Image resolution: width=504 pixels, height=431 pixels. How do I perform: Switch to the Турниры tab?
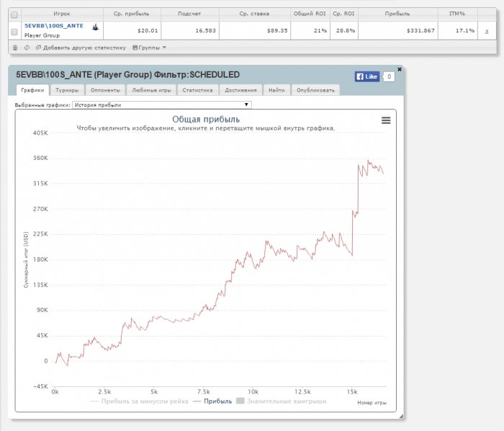pyautogui.click(x=68, y=90)
